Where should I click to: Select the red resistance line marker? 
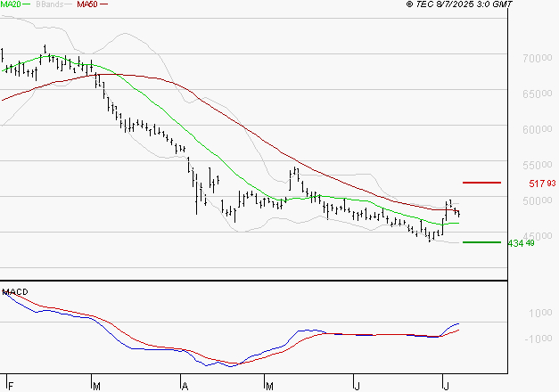[x=481, y=183]
